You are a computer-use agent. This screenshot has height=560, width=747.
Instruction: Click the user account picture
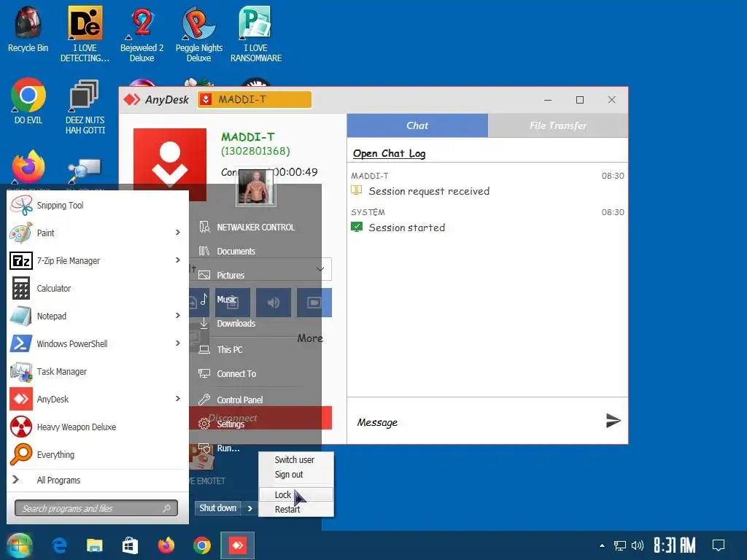pyautogui.click(x=256, y=187)
